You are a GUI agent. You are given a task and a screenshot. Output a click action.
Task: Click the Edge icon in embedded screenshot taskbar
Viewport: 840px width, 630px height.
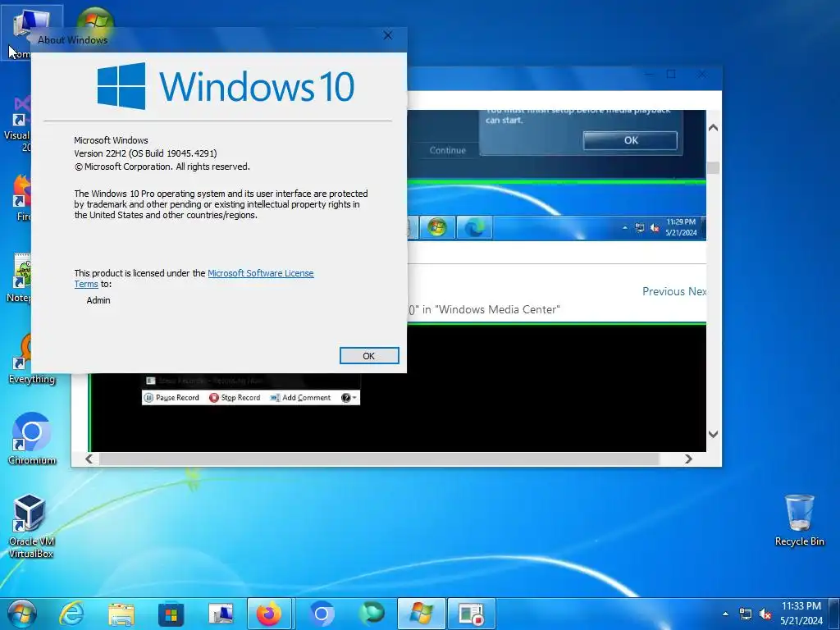475,228
